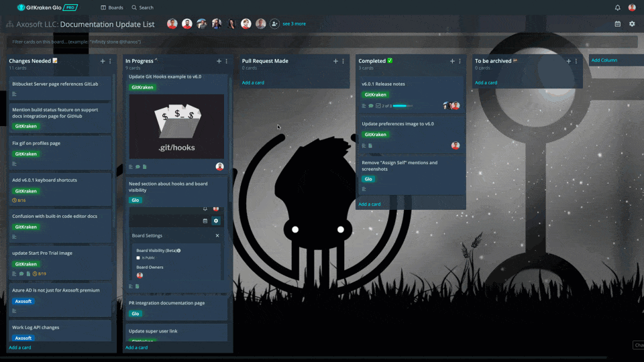The width and height of the screenshot is (644, 362).
Task: Open Changes Needed column options menu
Action: click(x=110, y=61)
